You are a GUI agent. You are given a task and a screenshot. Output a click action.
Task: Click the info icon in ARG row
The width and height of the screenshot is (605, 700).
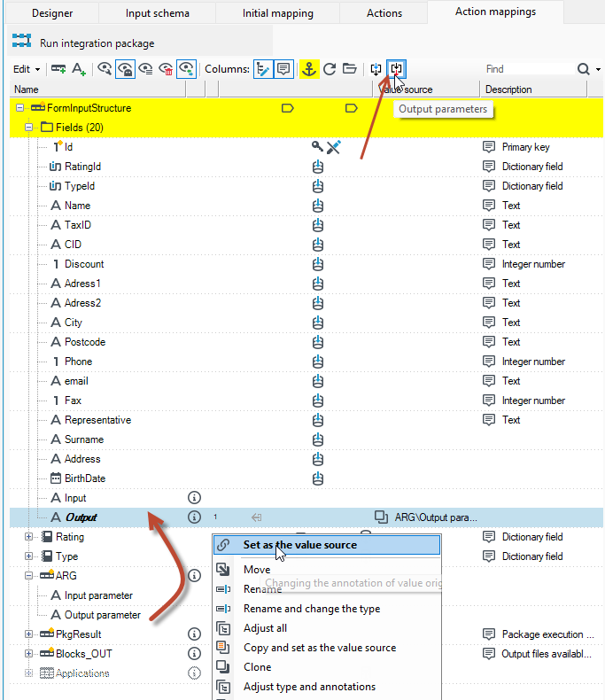click(194, 575)
